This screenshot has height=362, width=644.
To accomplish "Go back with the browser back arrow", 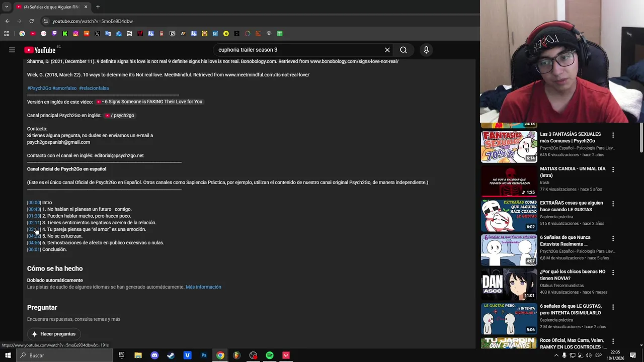I will 7,21.
